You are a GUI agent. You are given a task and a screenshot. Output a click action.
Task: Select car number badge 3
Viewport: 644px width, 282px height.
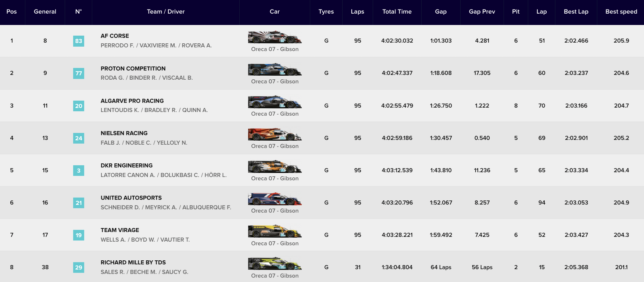point(79,170)
